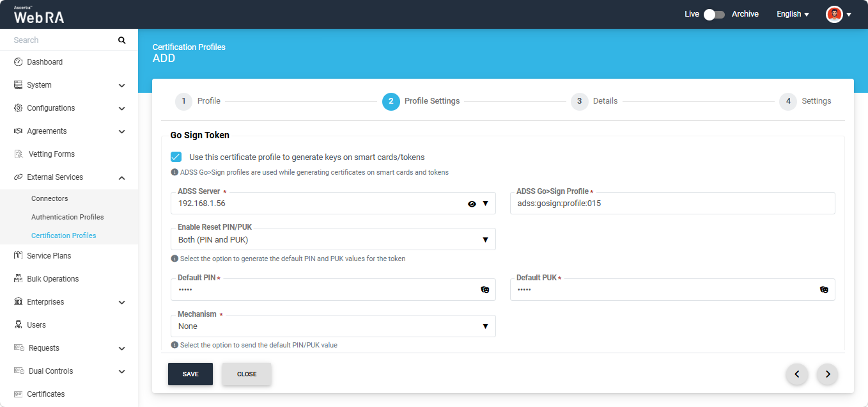Screen dimensions: 868x407
Task: Open the ADSS Server dropdown
Action: coord(485,203)
